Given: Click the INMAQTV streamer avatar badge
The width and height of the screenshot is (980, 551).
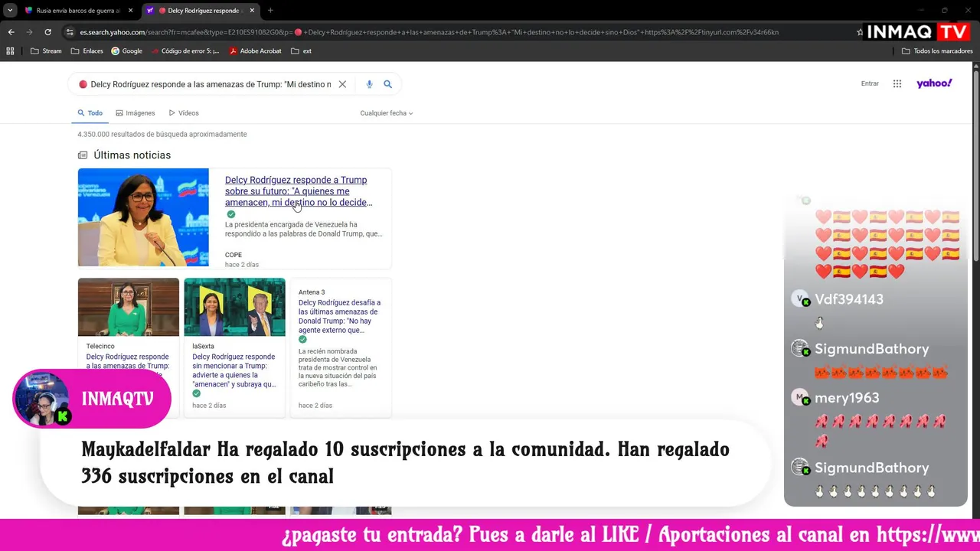Looking at the screenshot, I should tap(42, 399).
